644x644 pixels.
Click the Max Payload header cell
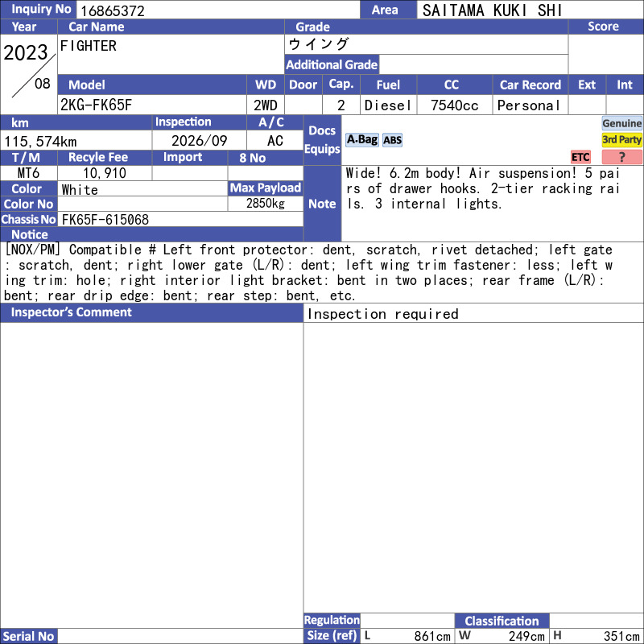click(266, 188)
